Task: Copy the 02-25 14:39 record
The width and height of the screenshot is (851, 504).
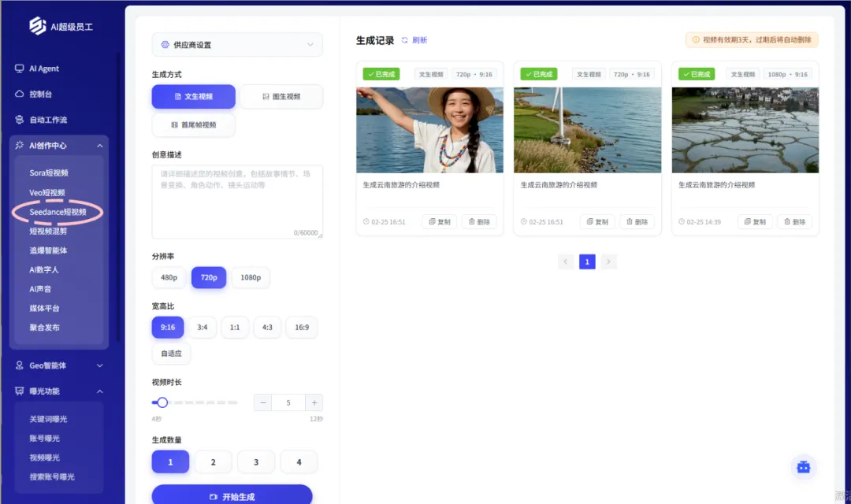Action: pos(755,222)
